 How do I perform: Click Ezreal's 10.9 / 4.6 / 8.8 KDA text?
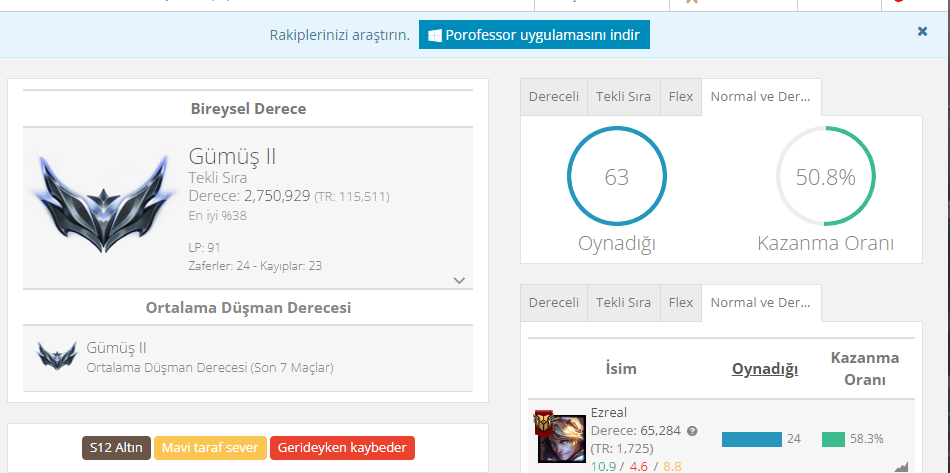(x=636, y=467)
